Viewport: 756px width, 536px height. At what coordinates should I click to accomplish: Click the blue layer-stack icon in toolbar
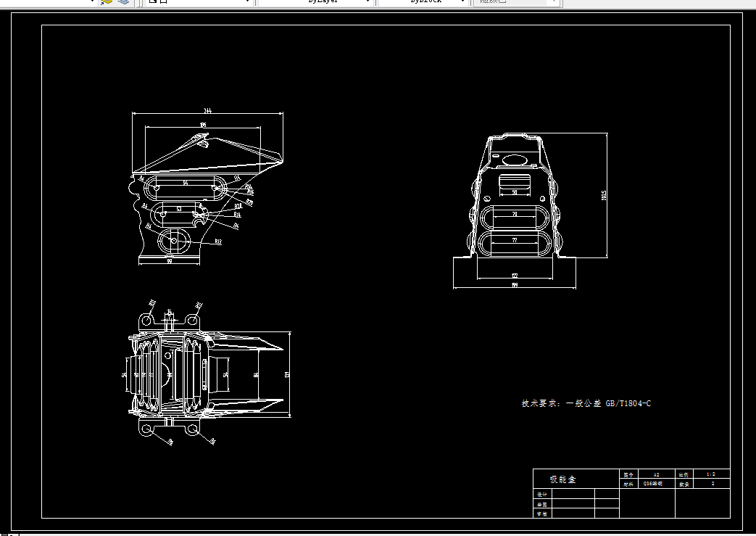[x=124, y=1]
